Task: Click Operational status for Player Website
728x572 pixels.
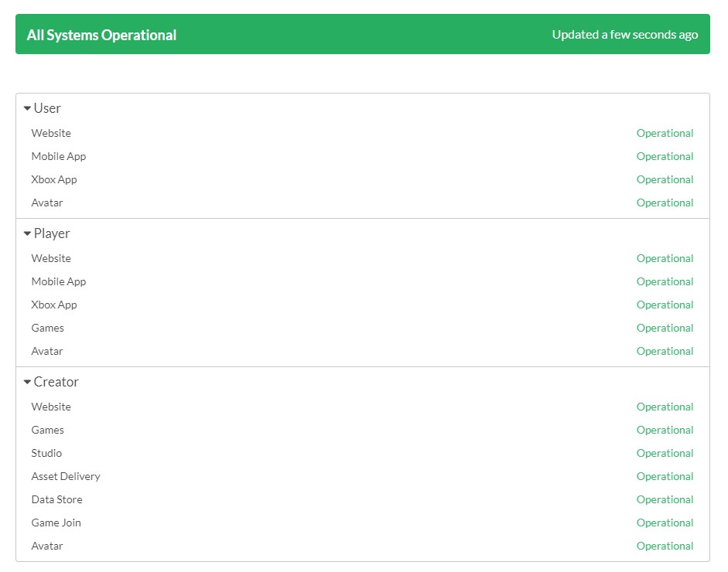Action: pyautogui.click(x=665, y=259)
